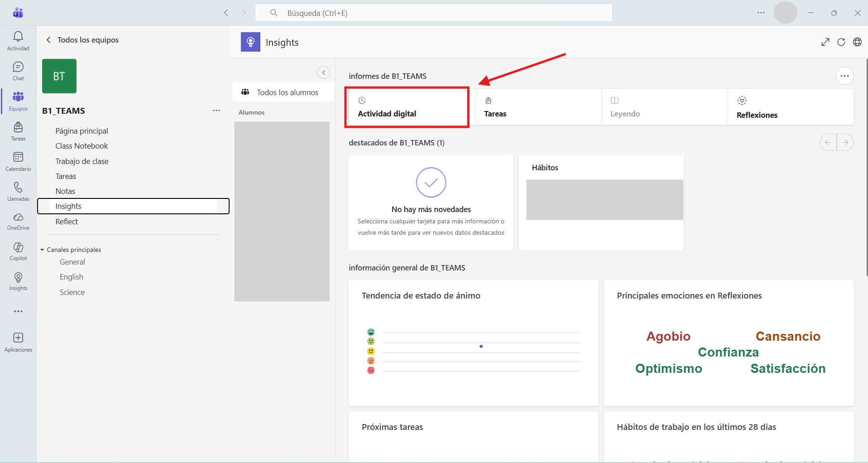The width and height of the screenshot is (868, 463).
Task: Open the Tareas report tab
Action: (x=538, y=107)
